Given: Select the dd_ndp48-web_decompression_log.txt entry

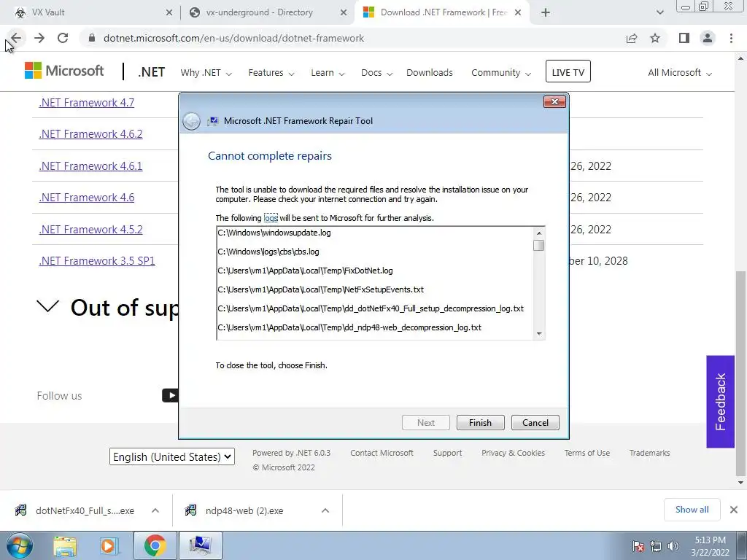Looking at the screenshot, I should 349,327.
